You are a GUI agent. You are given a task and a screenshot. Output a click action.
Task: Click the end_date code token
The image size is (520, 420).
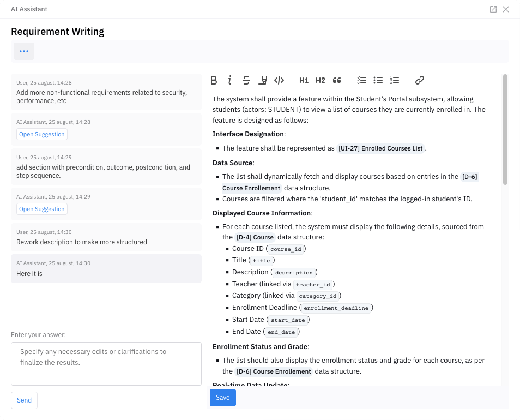281,332
